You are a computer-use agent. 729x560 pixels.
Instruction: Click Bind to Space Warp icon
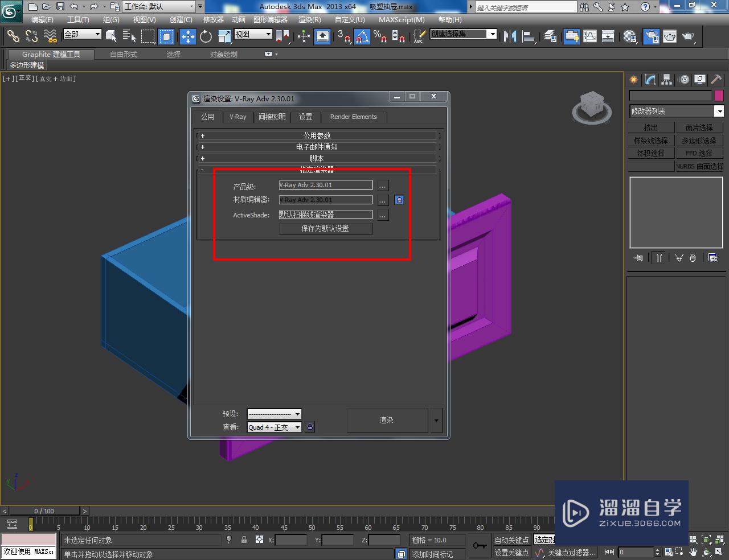point(51,36)
